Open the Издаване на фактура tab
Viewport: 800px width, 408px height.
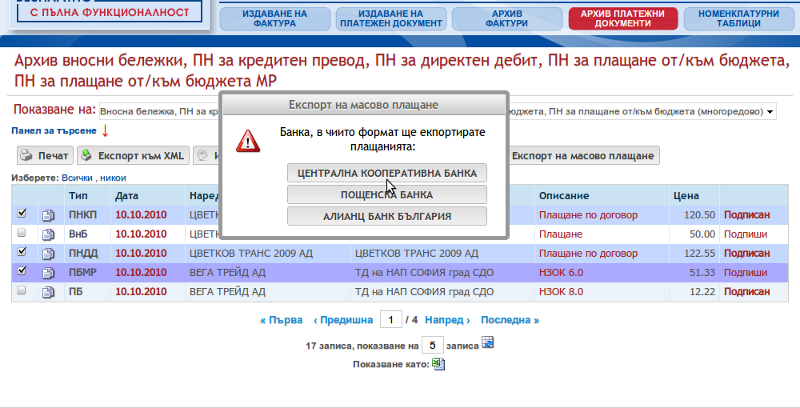(275, 19)
